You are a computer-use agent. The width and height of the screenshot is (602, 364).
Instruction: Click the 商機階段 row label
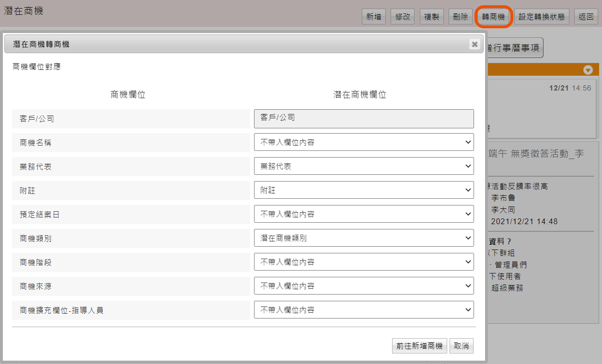point(35,262)
